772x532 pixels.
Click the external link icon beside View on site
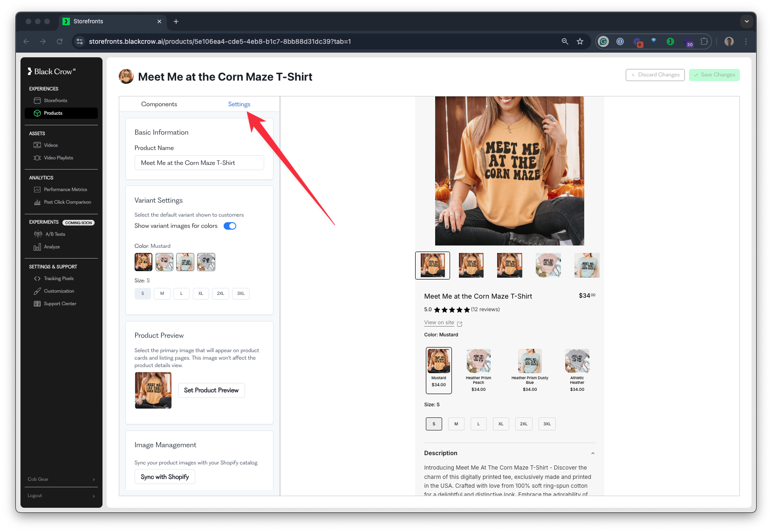pos(459,324)
